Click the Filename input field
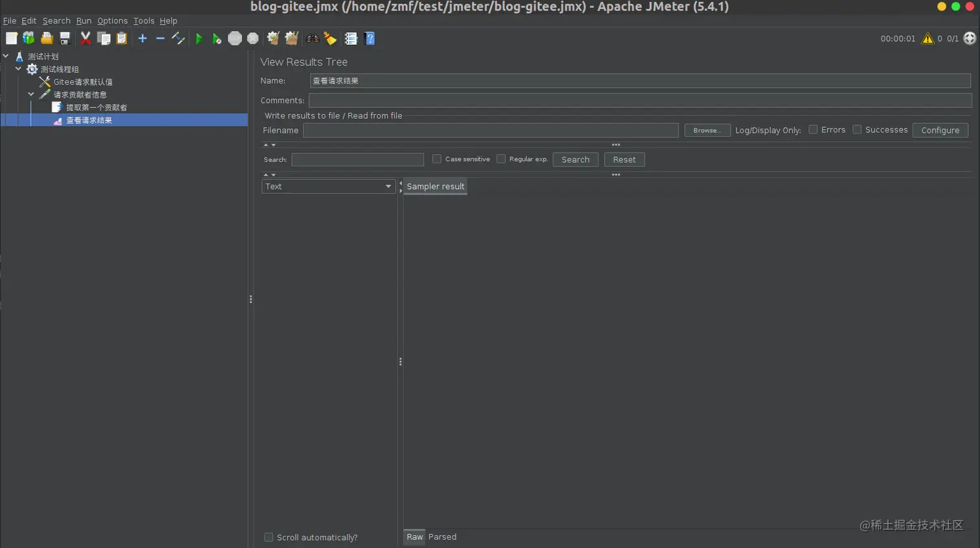 [491, 130]
